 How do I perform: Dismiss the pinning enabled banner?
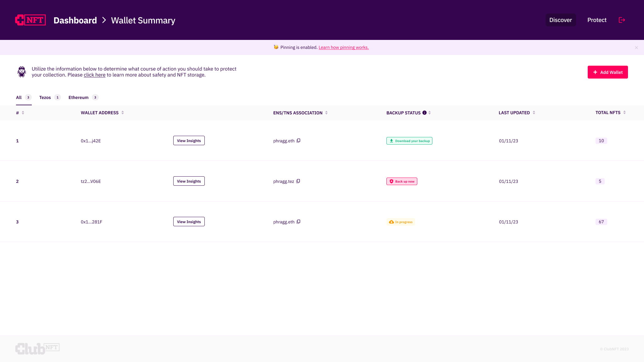(636, 47)
